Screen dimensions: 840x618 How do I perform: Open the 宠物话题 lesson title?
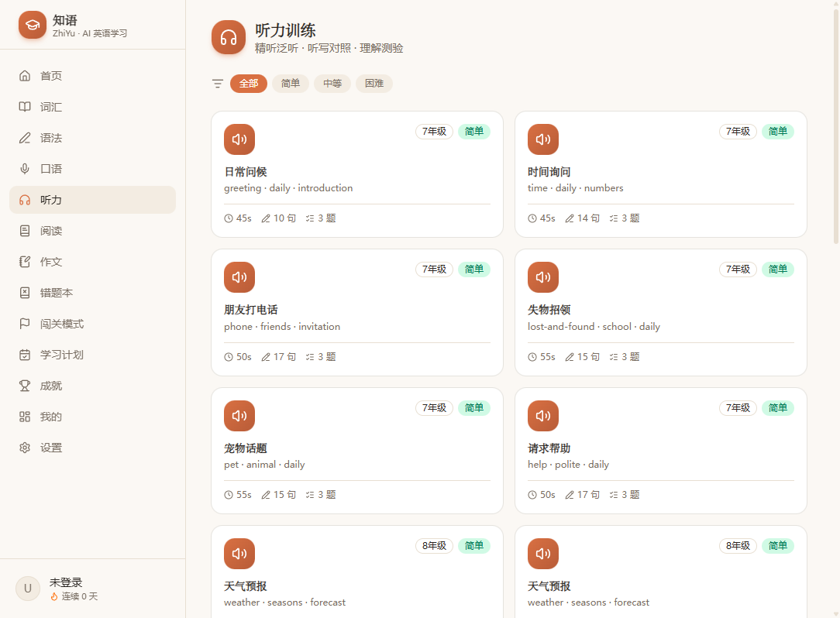(246, 448)
